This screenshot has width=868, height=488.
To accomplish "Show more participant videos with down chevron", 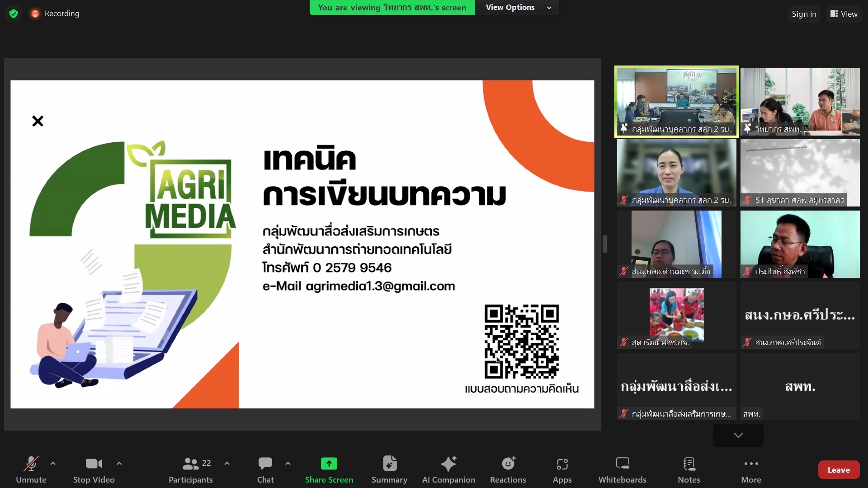I will pyautogui.click(x=738, y=435).
